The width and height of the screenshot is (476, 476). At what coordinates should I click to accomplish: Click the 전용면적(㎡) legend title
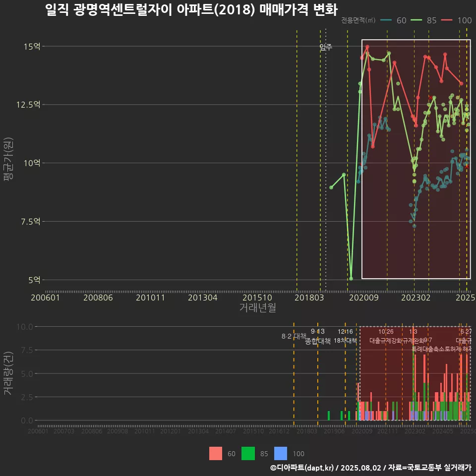tap(358, 20)
